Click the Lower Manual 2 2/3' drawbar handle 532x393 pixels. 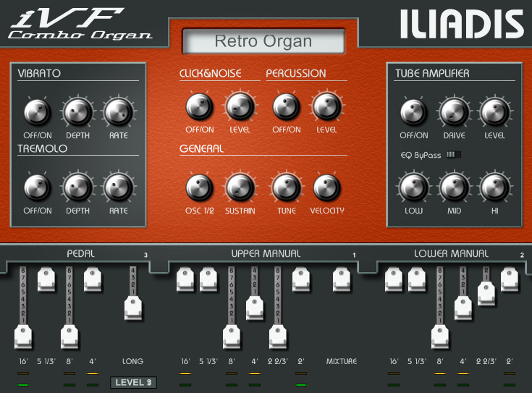[486, 294]
